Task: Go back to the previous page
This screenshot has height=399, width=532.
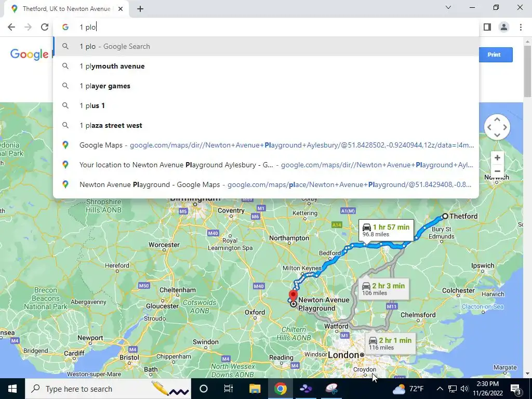Action: [11, 27]
